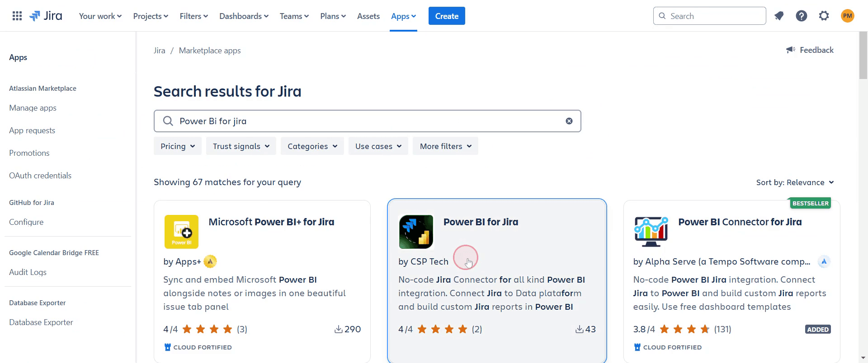
Task: Open Microsoft Power BI+ for Jira title
Action: [271, 222]
